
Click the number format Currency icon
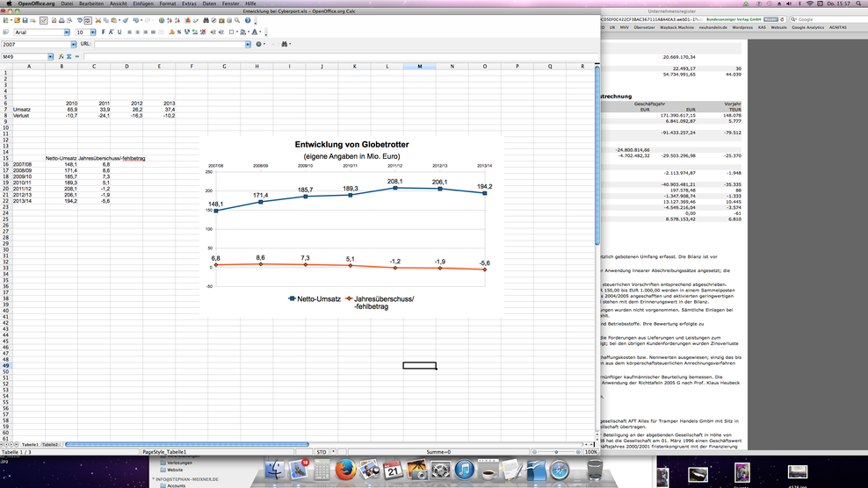[171, 32]
